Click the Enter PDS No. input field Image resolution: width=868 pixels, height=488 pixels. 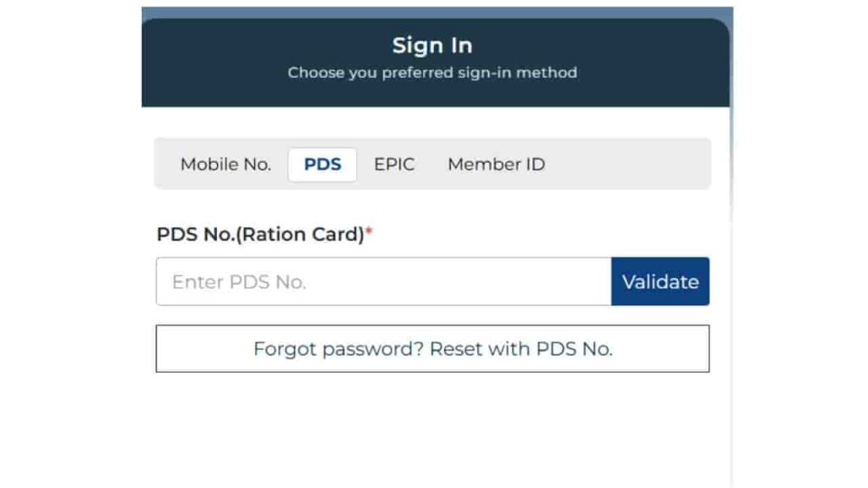383,281
